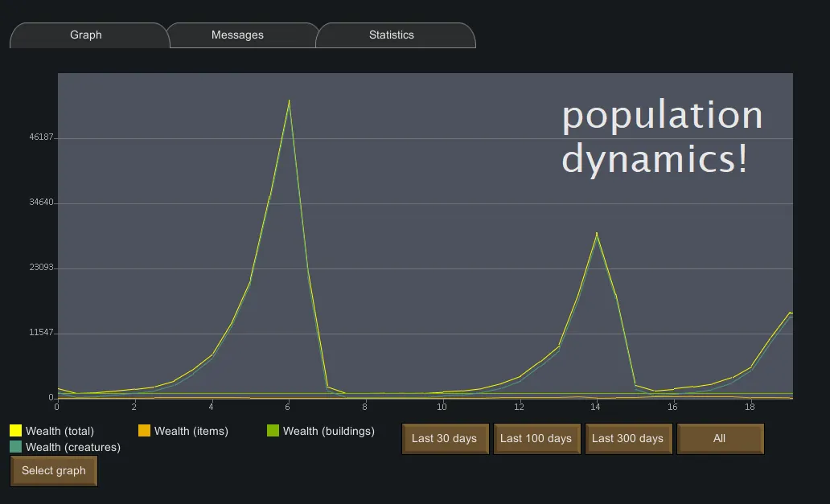Screen dimensions: 830x504
Task: Click the Wealth (items) legend label
Action: (191, 432)
